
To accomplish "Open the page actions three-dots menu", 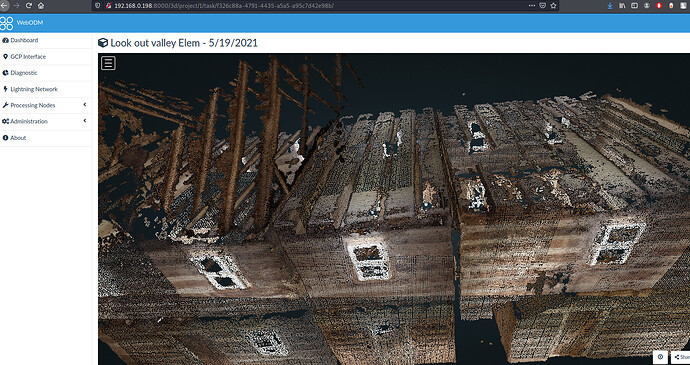I will pyautogui.click(x=532, y=6).
